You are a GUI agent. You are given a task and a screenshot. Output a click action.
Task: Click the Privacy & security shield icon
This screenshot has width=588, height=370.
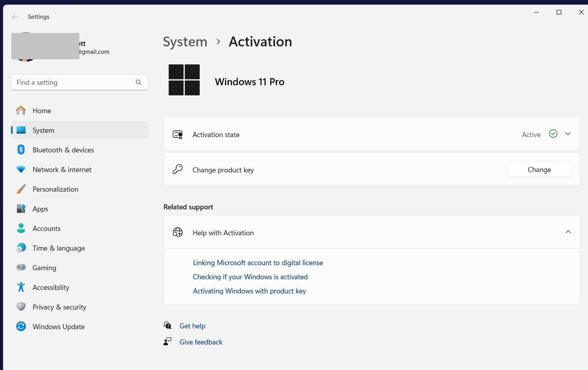pos(21,307)
